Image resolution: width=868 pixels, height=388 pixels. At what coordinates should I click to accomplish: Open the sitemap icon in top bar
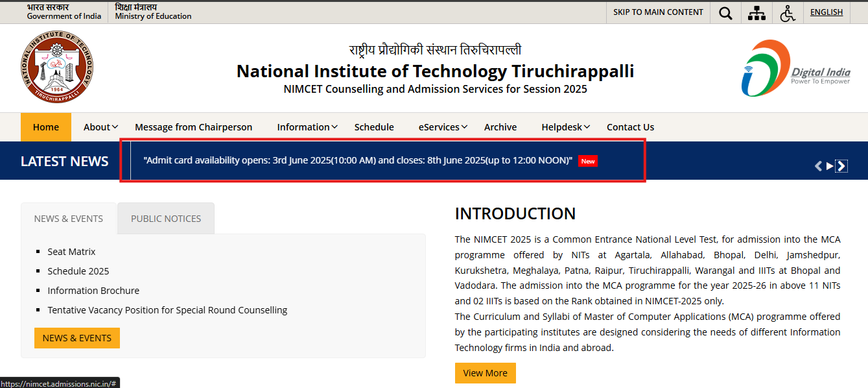click(757, 12)
